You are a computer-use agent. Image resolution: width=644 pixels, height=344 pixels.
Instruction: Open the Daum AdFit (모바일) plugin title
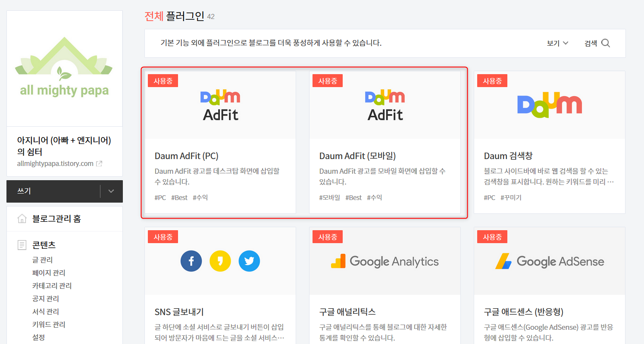pyautogui.click(x=357, y=156)
